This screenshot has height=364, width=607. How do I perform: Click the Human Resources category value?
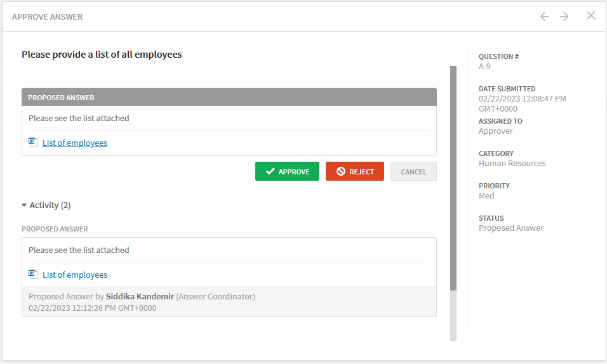(x=512, y=163)
